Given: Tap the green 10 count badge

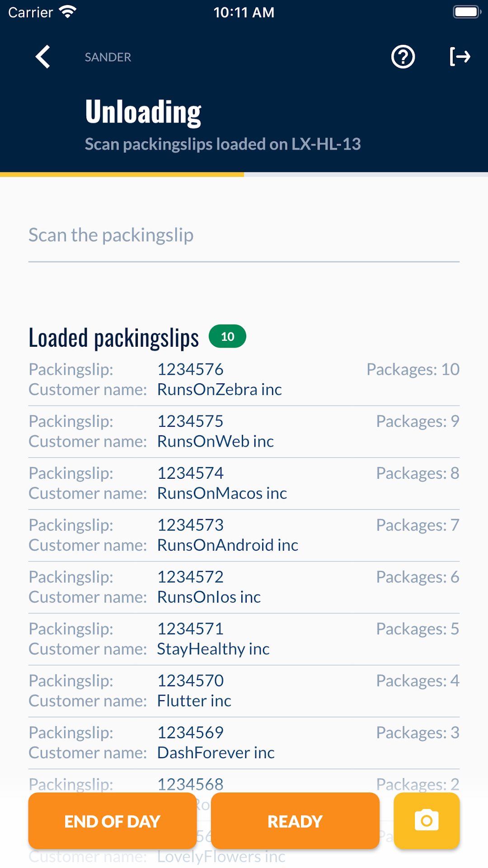Looking at the screenshot, I should (x=227, y=336).
